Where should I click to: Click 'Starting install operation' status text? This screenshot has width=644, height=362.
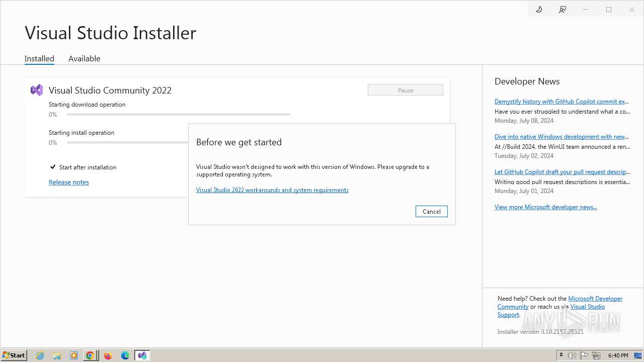point(82,133)
